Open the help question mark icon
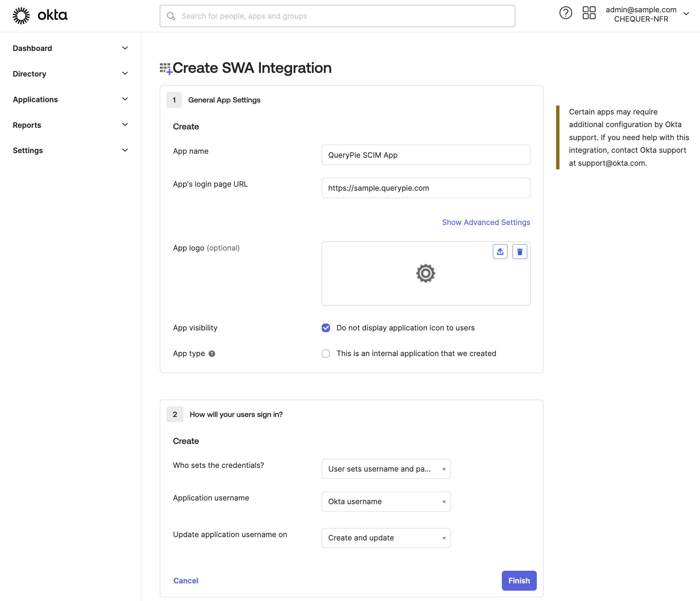 tap(565, 13)
